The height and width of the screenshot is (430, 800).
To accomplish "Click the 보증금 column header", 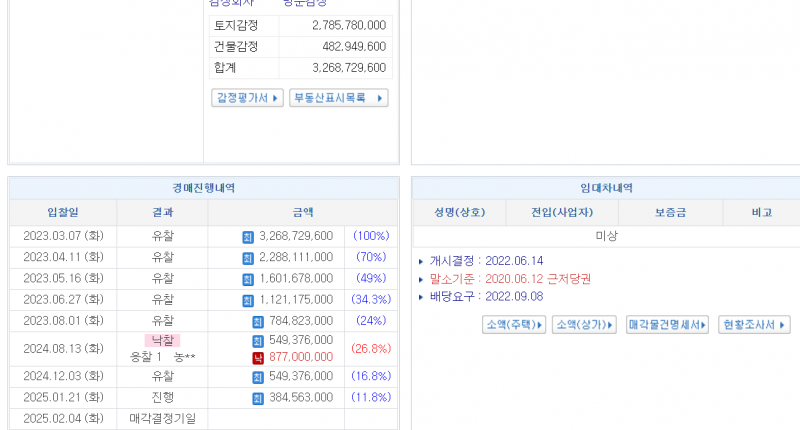I will pyautogui.click(x=670, y=212).
